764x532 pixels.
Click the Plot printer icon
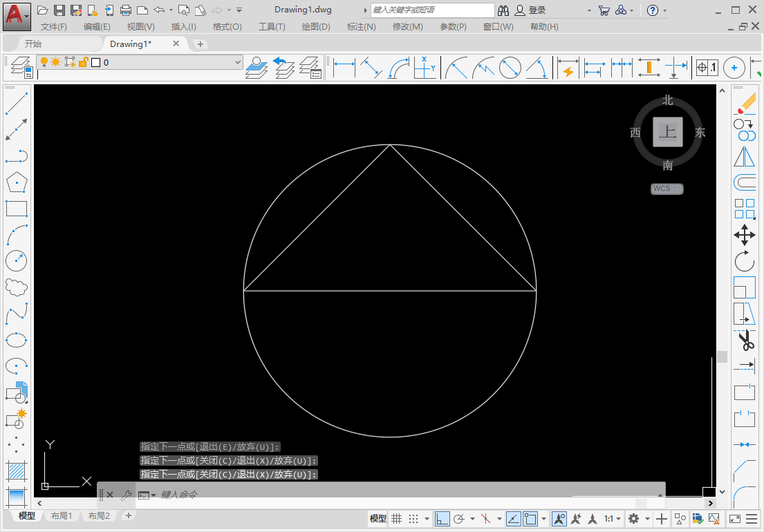pos(125,10)
